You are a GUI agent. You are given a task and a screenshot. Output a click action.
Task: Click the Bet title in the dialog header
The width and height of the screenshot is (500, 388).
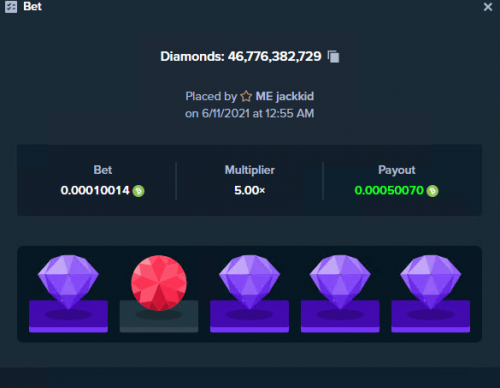pyautogui.click(x=32, y=6)
